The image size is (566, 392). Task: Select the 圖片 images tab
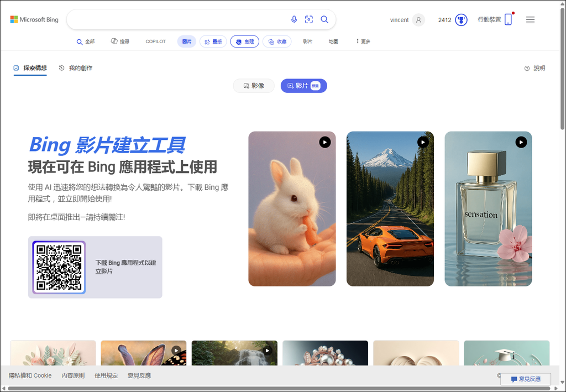(x=187, y=41)
